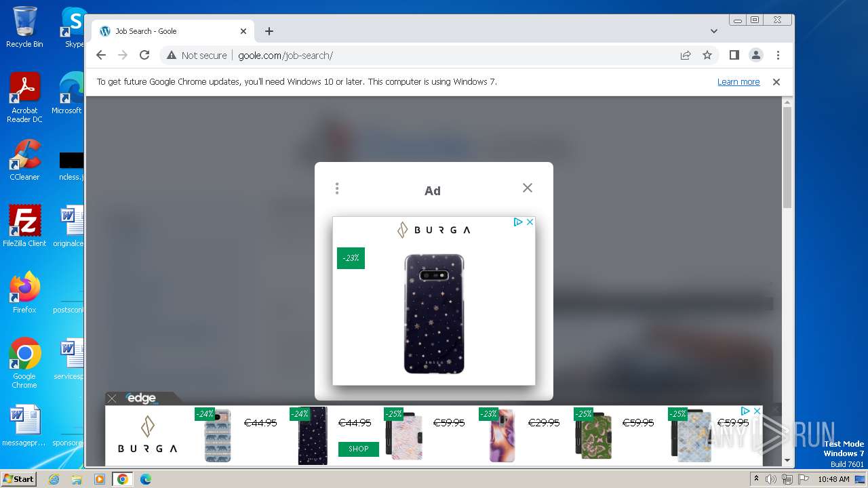Click the scrollbar down arrow

coord(787,461)
